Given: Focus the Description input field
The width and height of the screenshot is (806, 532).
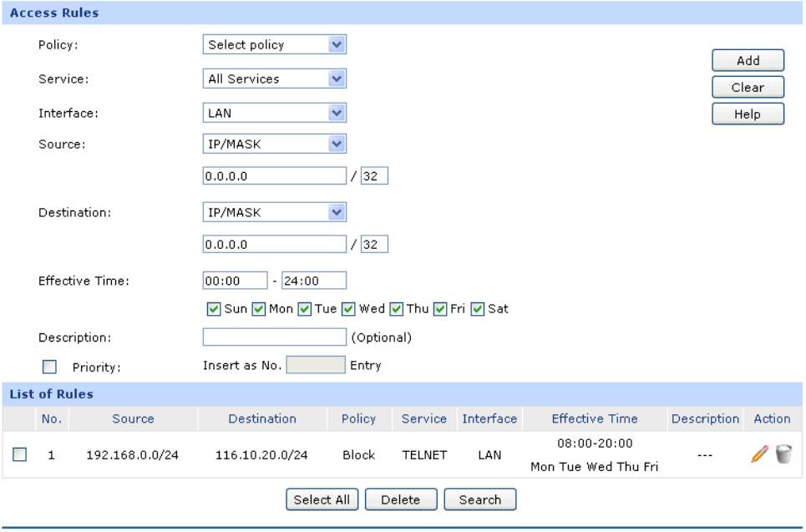Looking at the screenshot, I should click(275, 337).
